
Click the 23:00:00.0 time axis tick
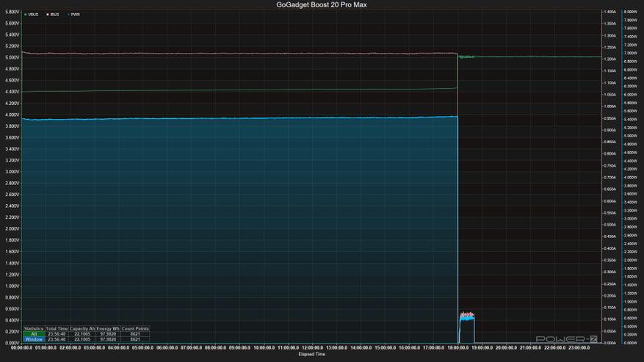[x=579, y=347]
